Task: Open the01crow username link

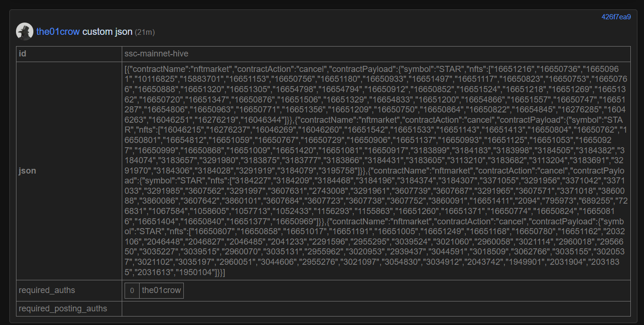Action: pyautogui.click(x=58, y=32)
